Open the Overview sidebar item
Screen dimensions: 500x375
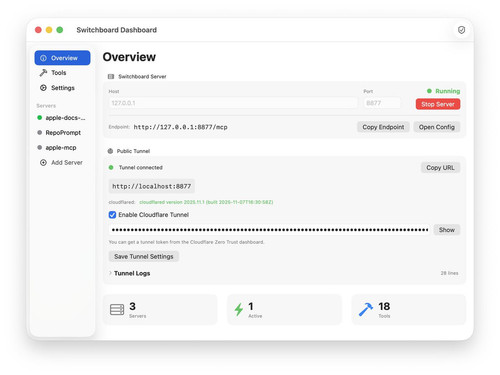(x=62, y=58)
